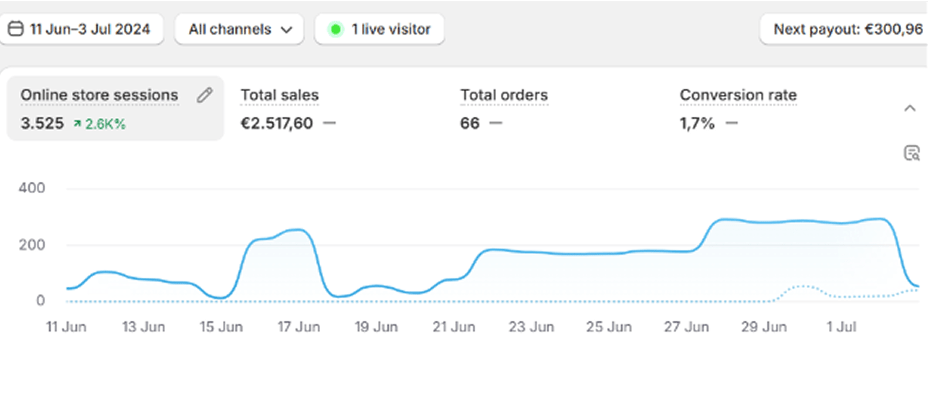
Task: Click the €2.517,60 total sales value
Action: click(276, 124)
